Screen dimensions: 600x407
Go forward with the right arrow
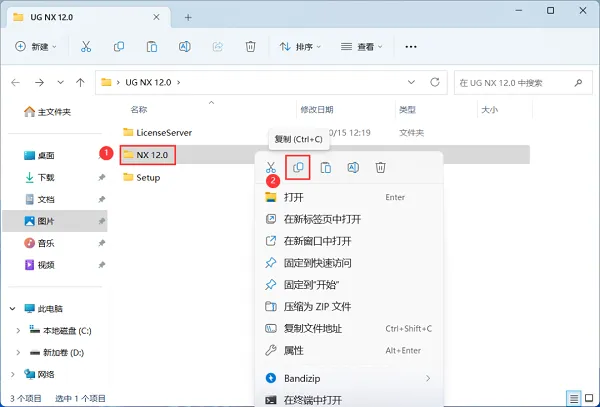point(39,82)
